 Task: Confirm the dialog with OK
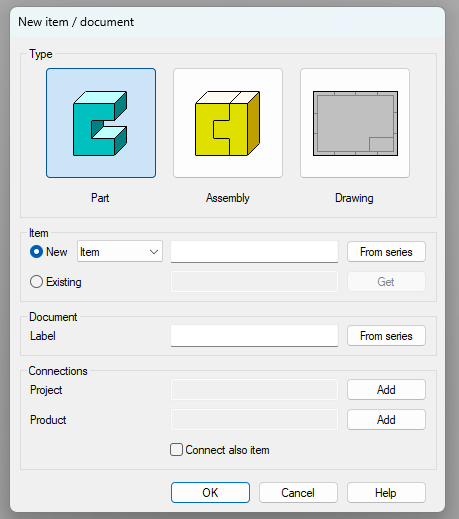[x=210, y=492]
